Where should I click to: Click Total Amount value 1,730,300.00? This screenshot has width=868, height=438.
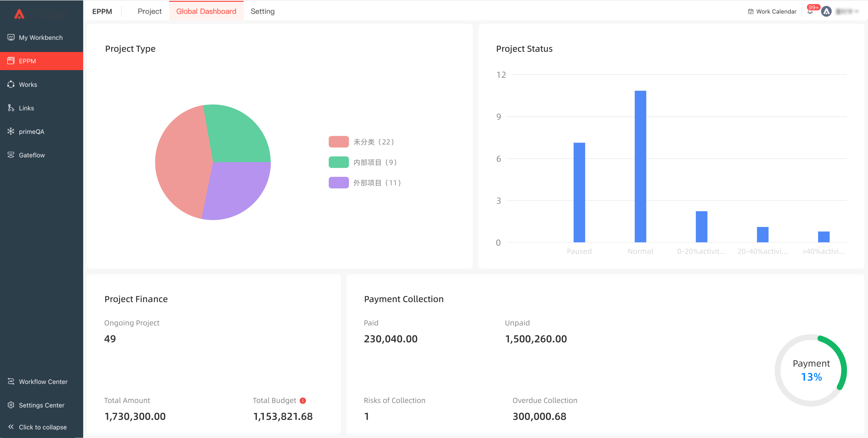(135, 417)
